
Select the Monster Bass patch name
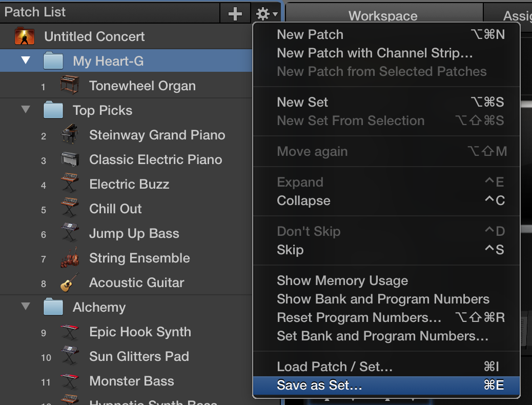132,381
